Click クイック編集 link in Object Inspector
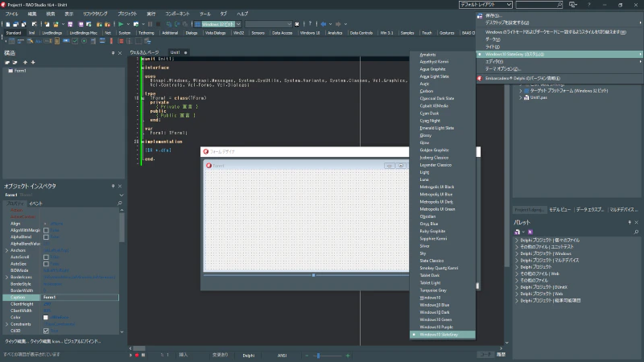Screen dimensions: 644x362 click(16, 341)
